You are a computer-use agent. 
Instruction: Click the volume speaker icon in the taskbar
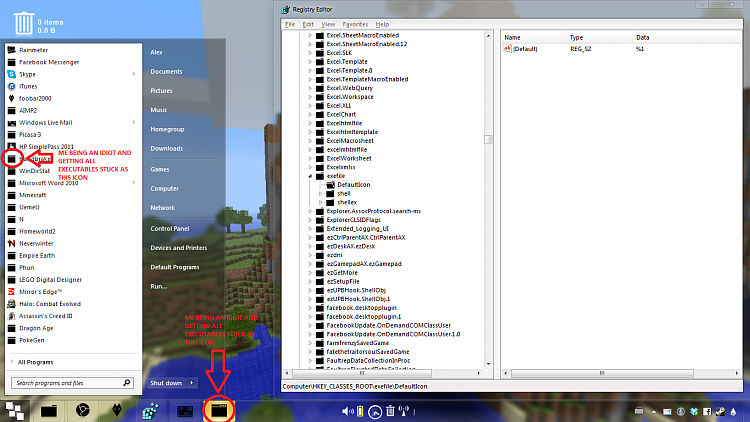coord(347,411)
